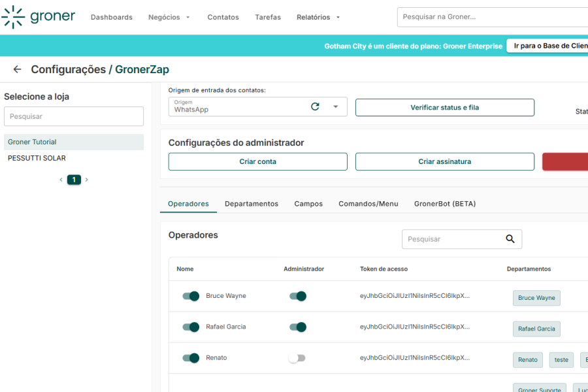The width and height of the screenshot is (588, 392).
Task: Select the PESSUTTI SOLAR store
Action: pyautogui.click(x=37, y=158)
